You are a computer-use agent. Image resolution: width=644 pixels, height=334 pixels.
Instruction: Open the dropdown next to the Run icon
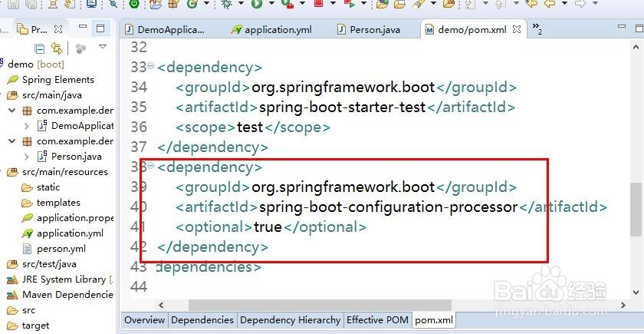coord(271,4)
